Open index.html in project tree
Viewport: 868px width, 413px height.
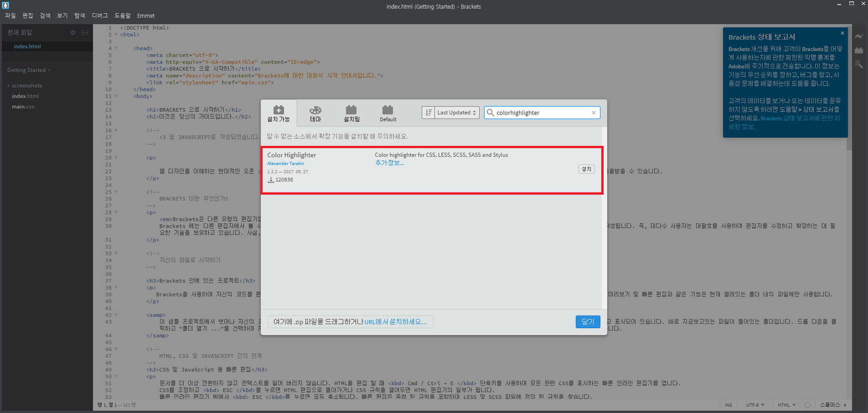(26, 96)
